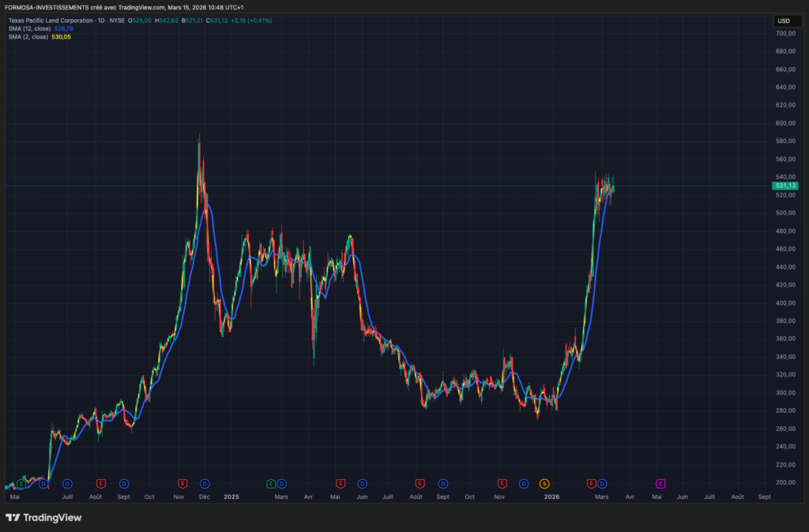Click the 2026 year label on time axis

(551, 497)
